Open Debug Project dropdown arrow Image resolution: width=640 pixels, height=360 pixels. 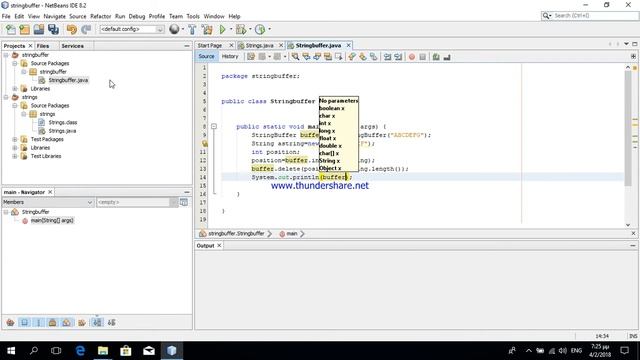click(x=250, y=29)
